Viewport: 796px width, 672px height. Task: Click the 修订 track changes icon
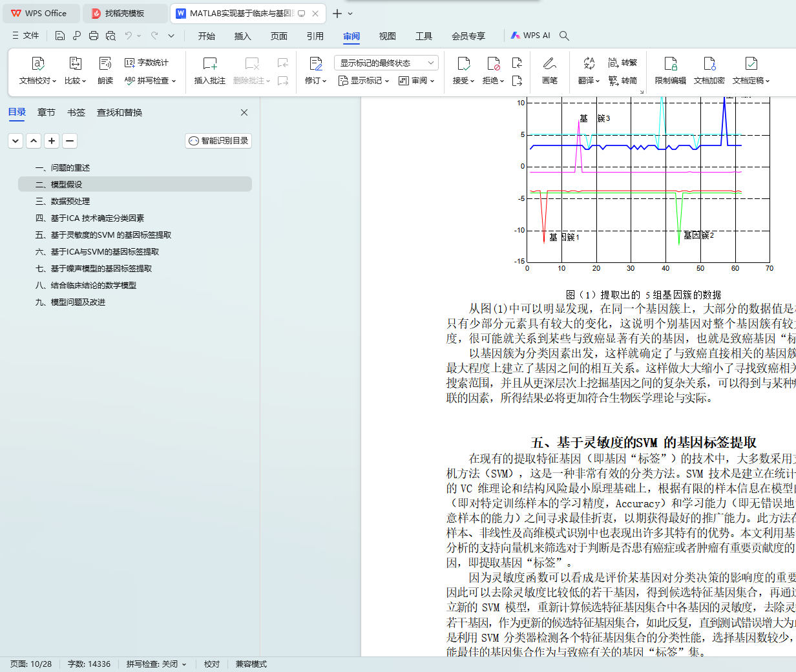(315, 63)
